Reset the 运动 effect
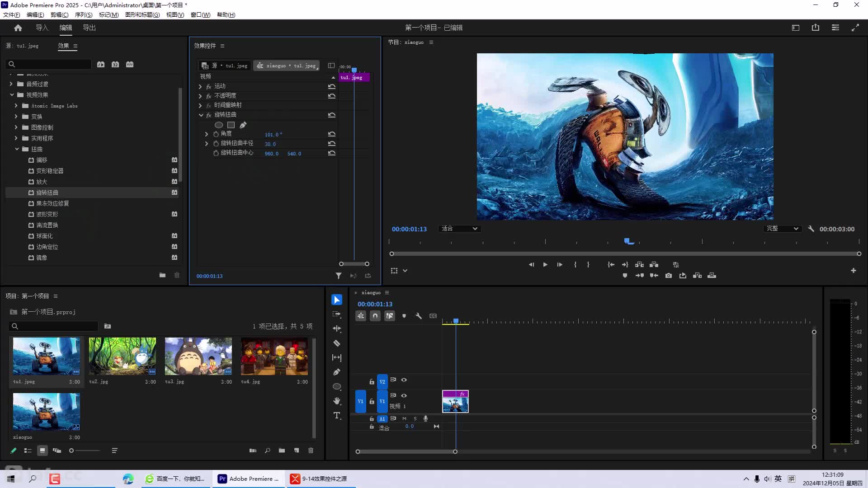Screen dimensions: 868x488 point(332,86)
